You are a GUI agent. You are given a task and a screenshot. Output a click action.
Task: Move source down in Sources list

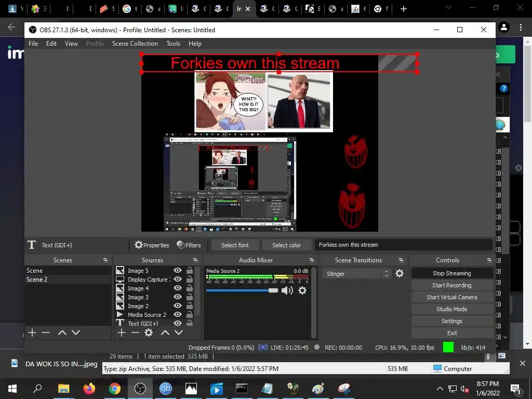(179, 332)
